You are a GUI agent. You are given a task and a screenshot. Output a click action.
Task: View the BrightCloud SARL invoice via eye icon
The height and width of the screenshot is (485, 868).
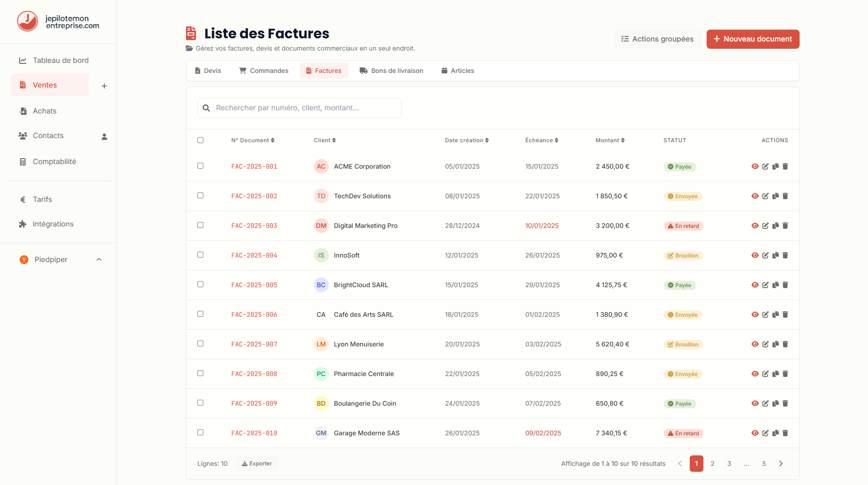[755, 285]
